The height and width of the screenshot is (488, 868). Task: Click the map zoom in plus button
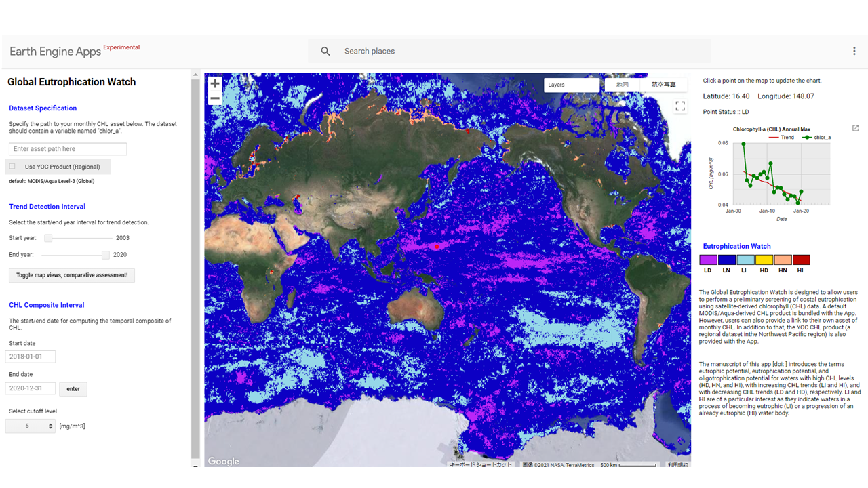point(215,83)
